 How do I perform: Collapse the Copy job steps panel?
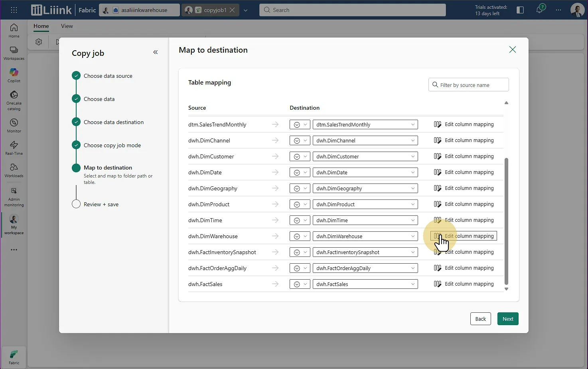click(x=155, y=52)
